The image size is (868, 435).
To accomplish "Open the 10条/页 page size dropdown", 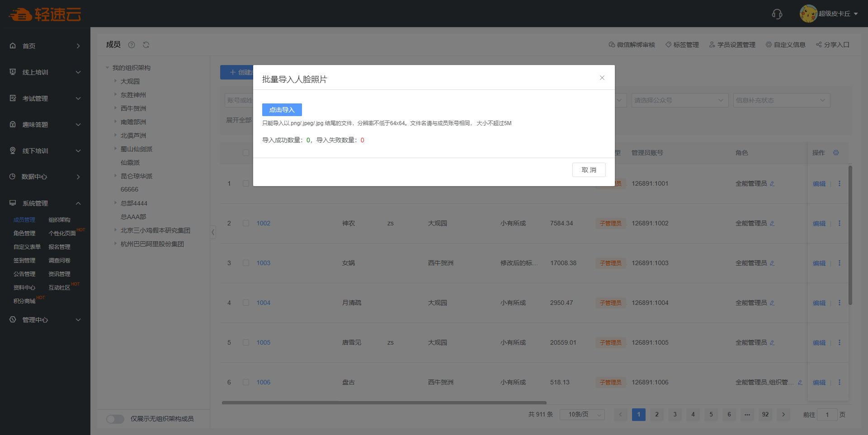I will [582, 415].
